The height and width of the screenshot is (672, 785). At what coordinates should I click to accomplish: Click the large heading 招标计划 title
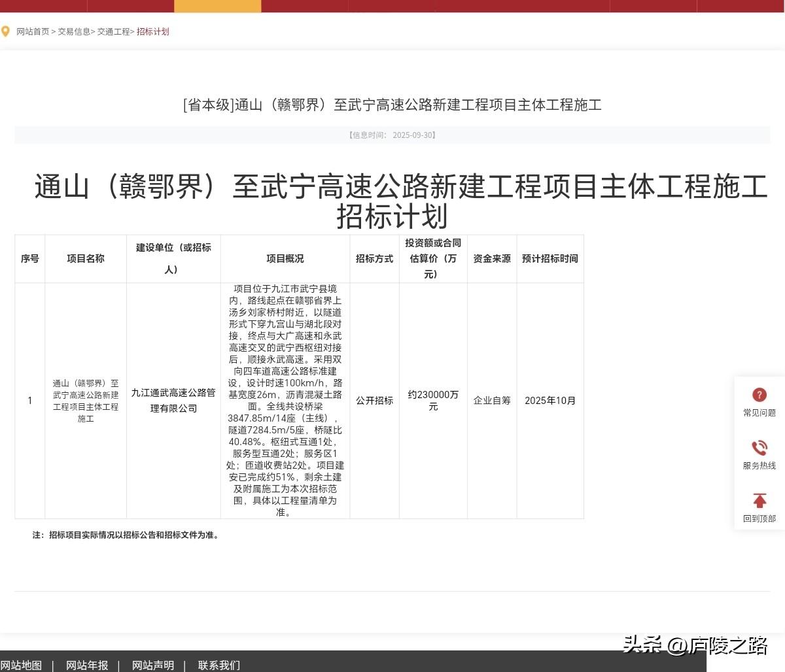[x=400, y=201]
